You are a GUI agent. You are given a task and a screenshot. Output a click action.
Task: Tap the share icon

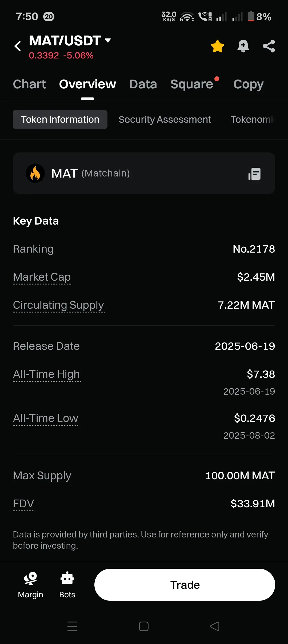[x=269, y=46]
